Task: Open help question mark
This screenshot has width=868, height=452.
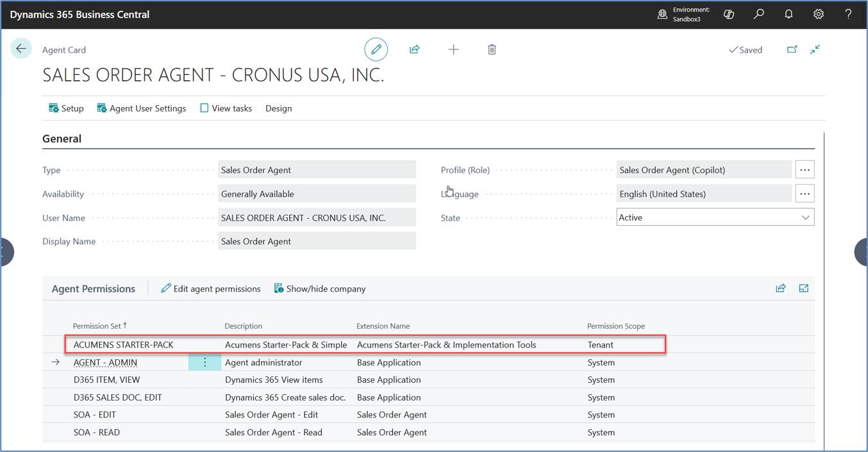Action: click(848, 14)
